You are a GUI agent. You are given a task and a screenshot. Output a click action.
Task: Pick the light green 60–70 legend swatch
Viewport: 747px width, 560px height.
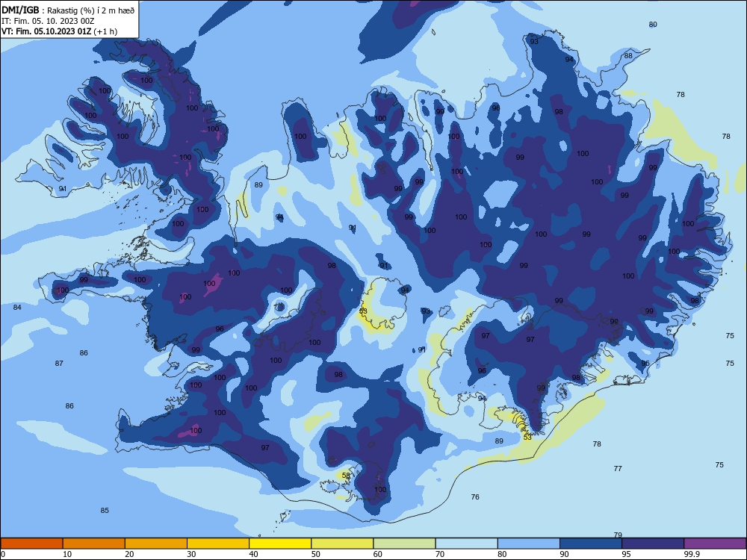click(x=404, y=544)
